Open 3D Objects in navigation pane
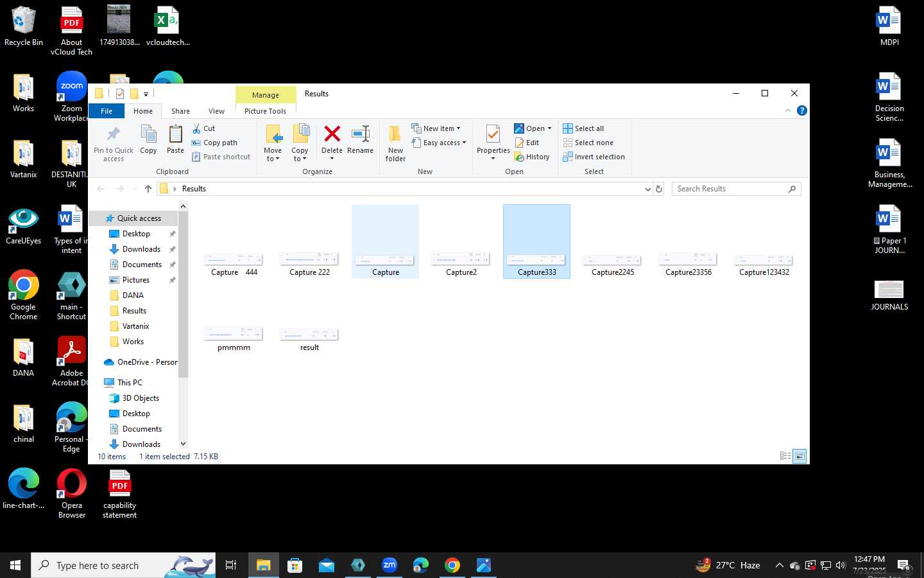The image size is (924, 578). click(141, 398)
